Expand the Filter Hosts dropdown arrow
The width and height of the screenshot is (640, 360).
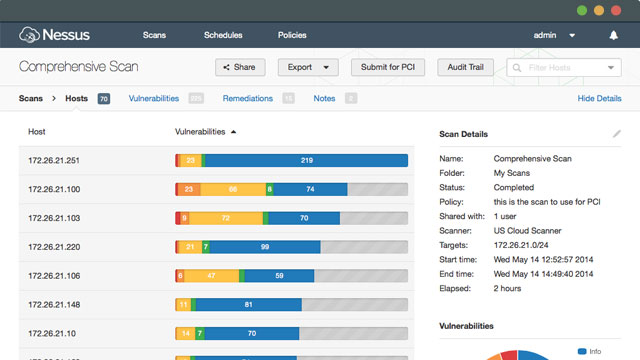(611, 68)
